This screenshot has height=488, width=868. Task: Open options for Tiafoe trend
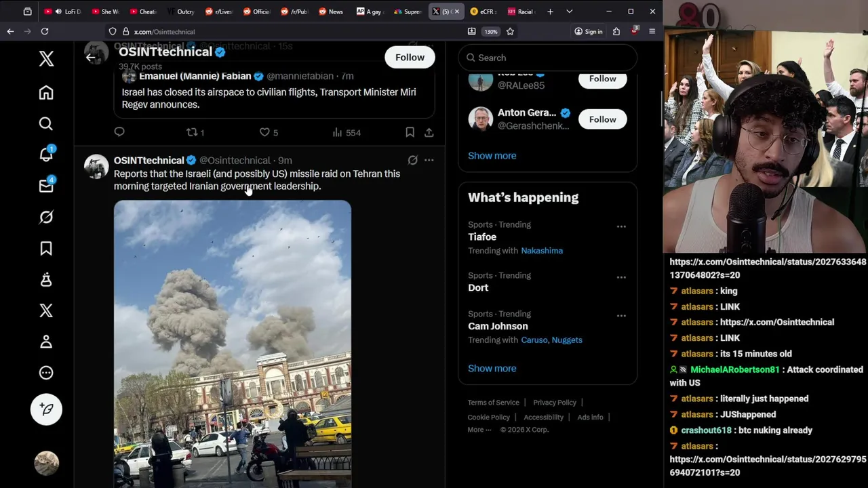621,226
